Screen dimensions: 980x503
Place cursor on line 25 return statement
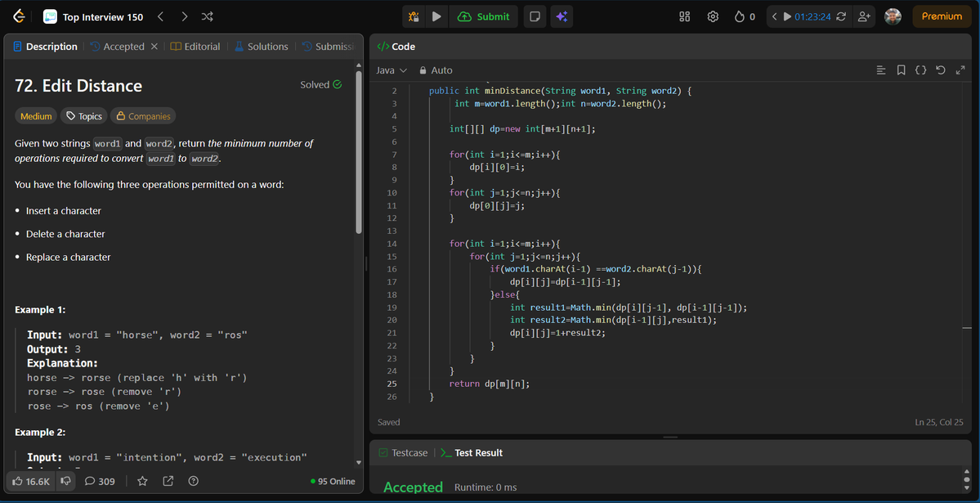click(x=490, y=384)
